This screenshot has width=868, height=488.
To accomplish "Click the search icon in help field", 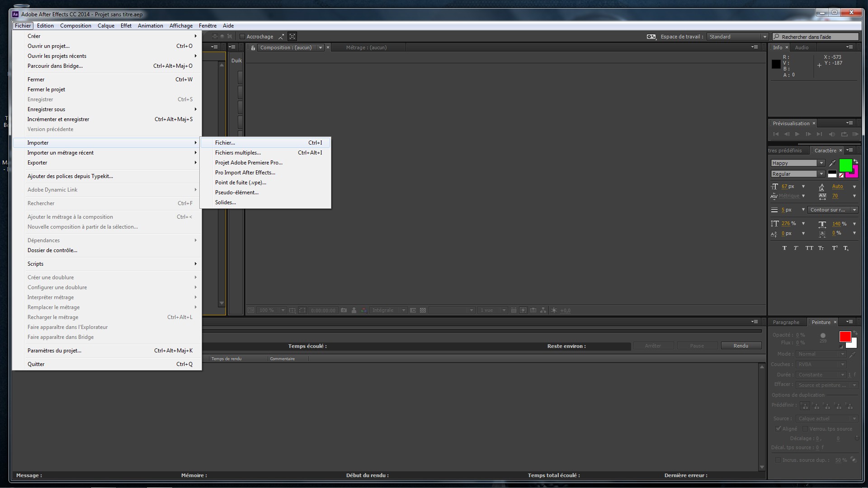I will pos(777,37).
